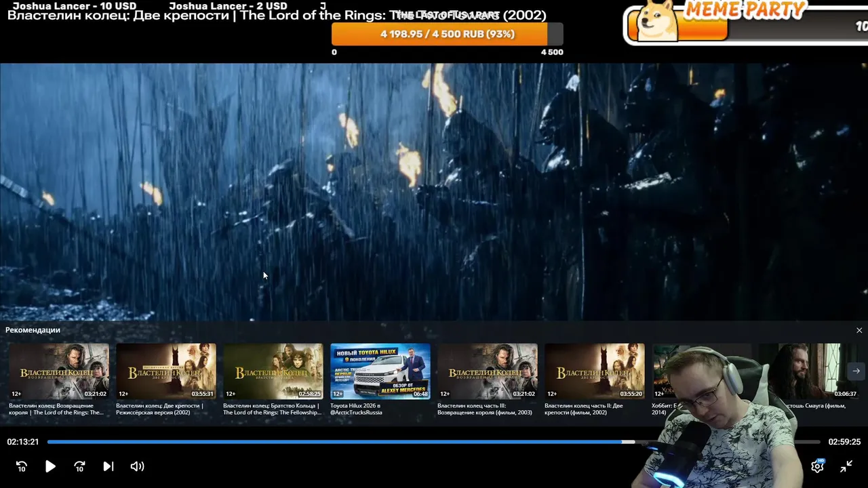Open thumbnail Возвращение короля 03:21:02 first card
Viewport: 868px width, 488px height.
tap(59, 371)
